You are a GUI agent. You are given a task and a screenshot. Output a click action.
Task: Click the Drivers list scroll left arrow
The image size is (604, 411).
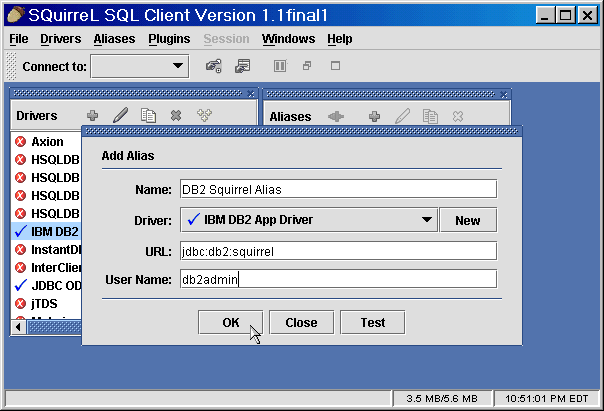(x=18, y=327)
